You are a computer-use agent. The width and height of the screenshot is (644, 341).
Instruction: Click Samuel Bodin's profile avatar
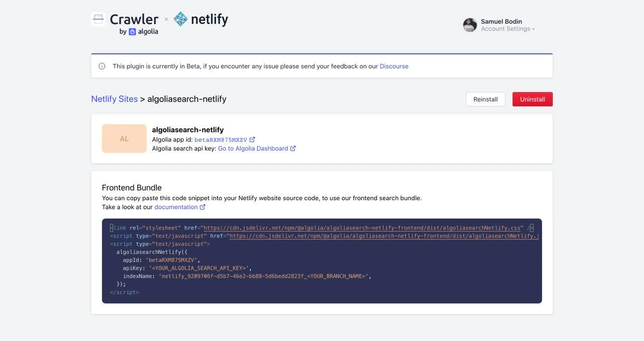469,25
